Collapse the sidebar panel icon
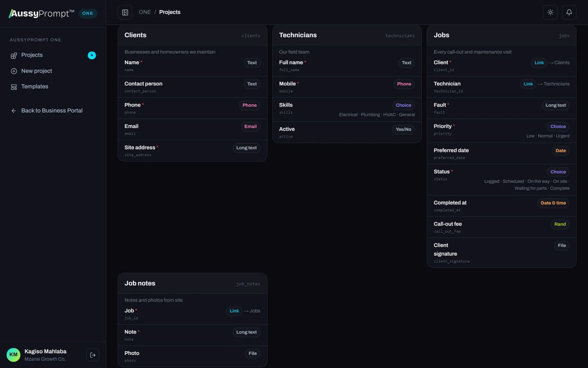This screenshot has height=368, width=588. tap(125, 13)
